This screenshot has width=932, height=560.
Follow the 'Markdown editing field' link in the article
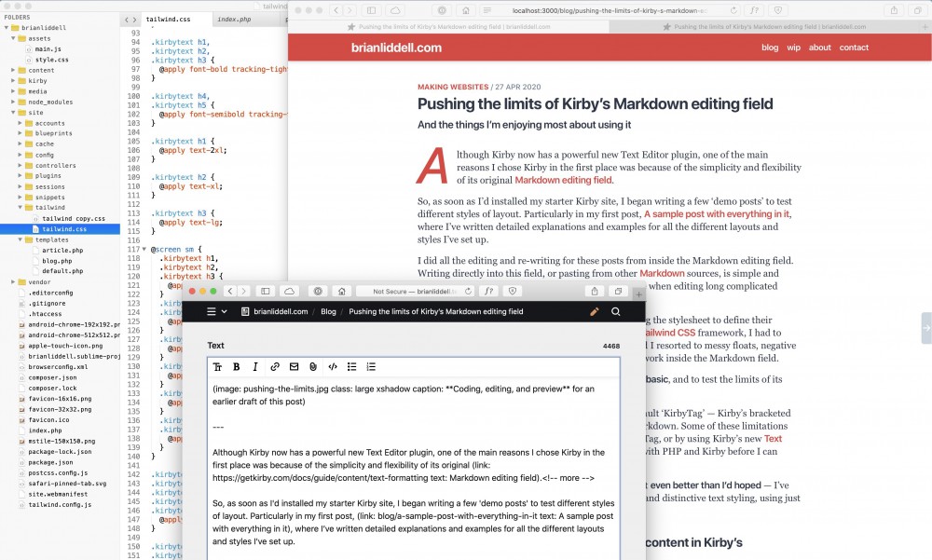point(564,180)
